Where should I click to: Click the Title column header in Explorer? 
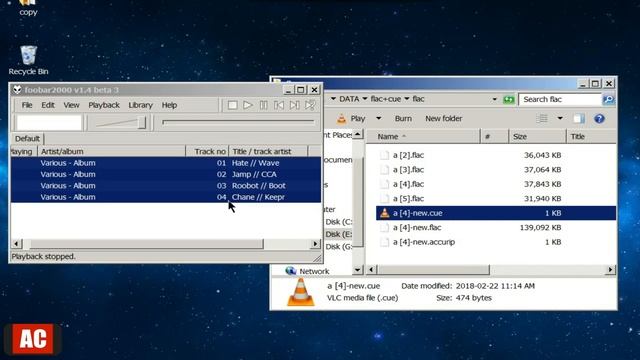[591, 136]
